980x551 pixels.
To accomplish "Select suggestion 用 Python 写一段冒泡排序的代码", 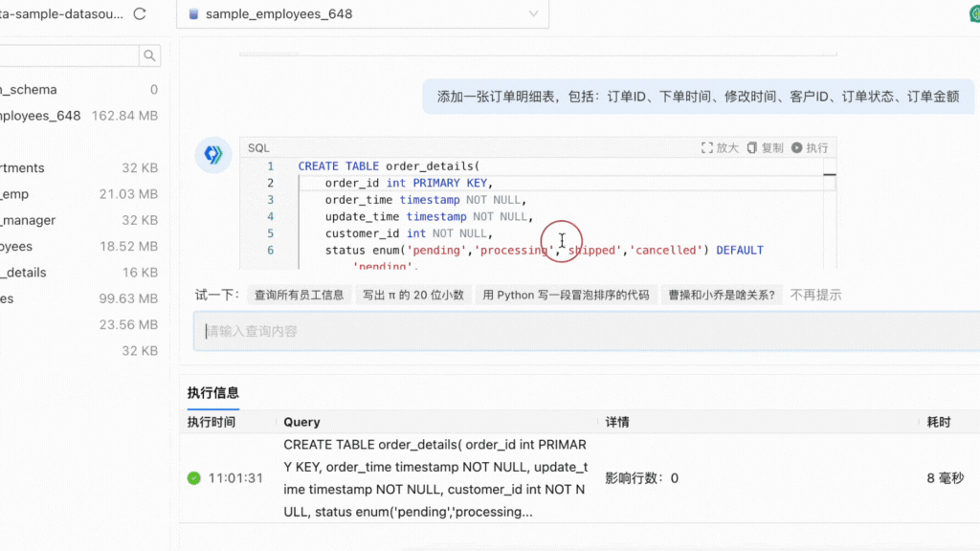I will click(x=566, y=295).
